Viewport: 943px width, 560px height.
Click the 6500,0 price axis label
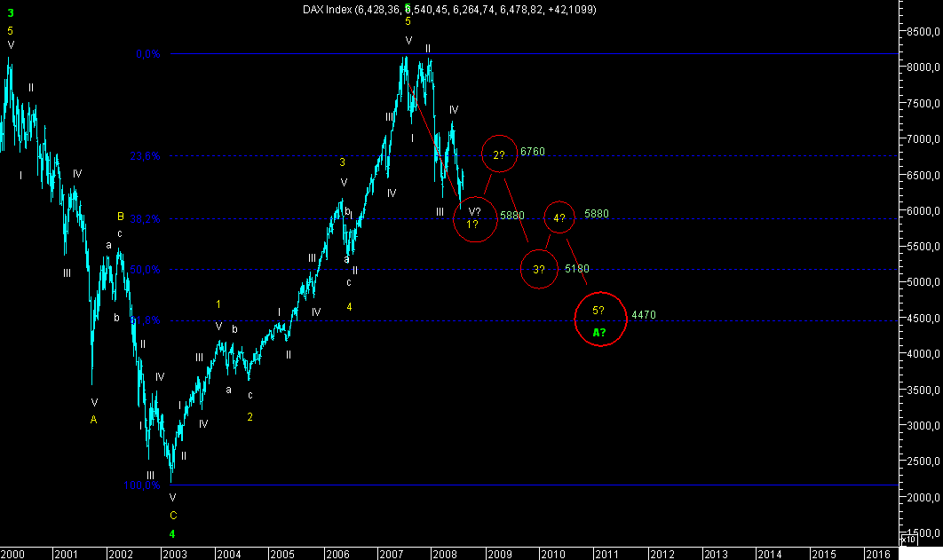tap(923, 176)
